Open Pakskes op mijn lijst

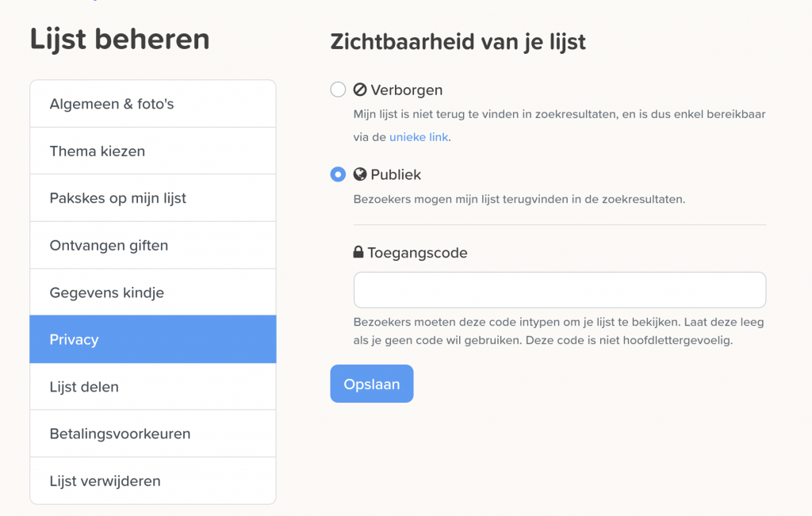(153, 198)
